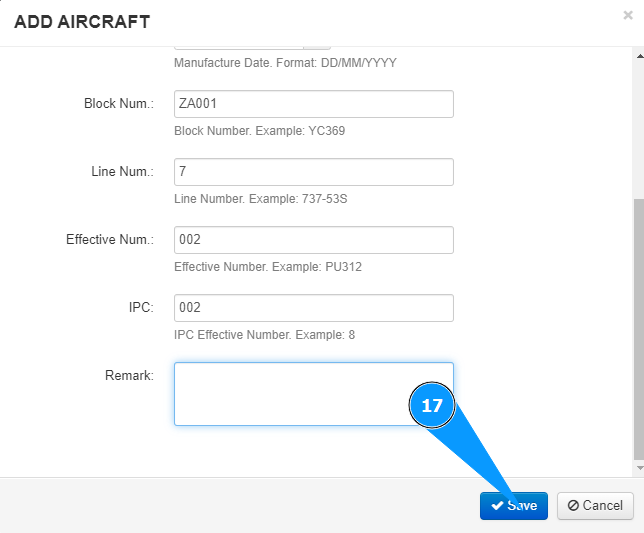Click the scrollbar down arrow
This screenshot has width=644, height=533.
[639, 467]
